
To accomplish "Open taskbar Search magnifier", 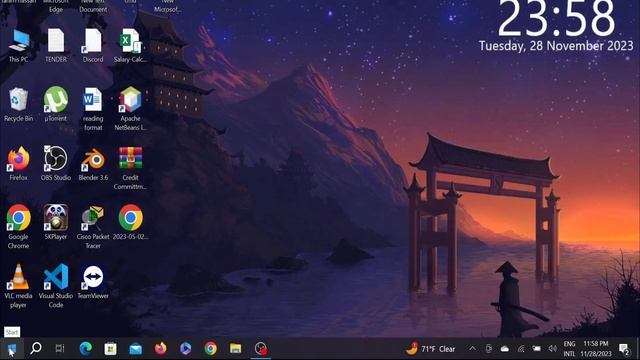I will (36, 349).
